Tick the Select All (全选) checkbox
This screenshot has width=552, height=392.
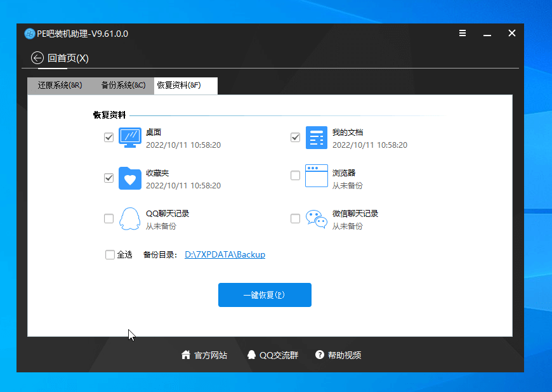click(110, 255)
